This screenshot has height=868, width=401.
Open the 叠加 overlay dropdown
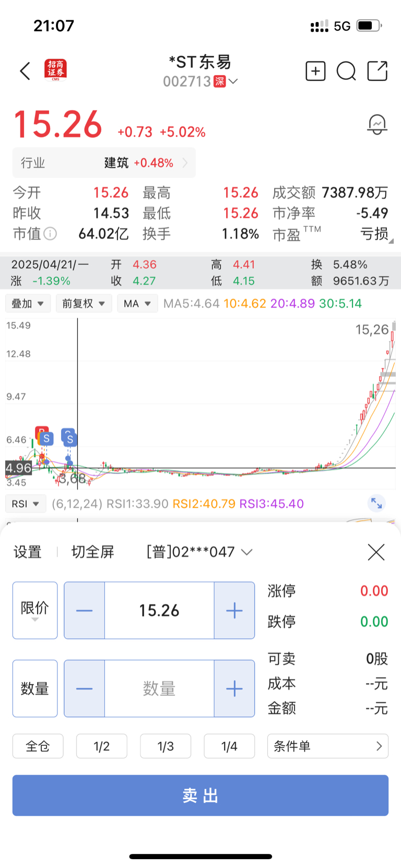[28, 303]
